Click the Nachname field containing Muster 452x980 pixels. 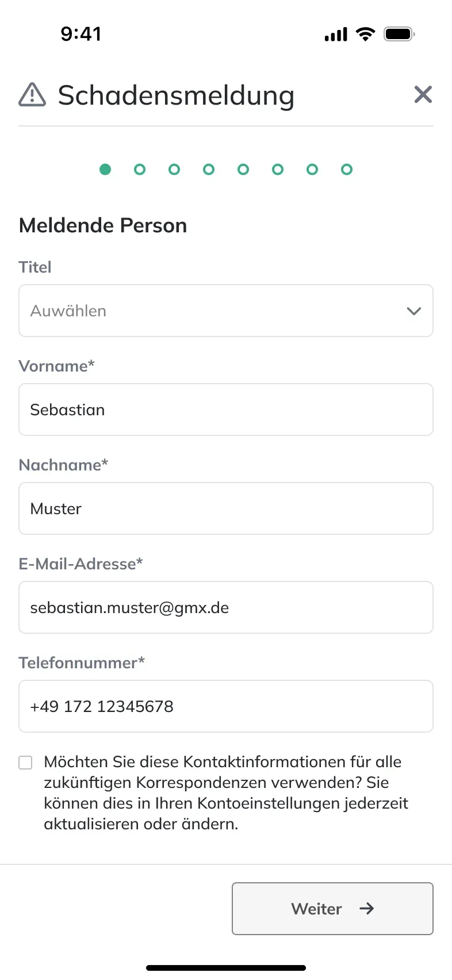[x=226, y=508]
